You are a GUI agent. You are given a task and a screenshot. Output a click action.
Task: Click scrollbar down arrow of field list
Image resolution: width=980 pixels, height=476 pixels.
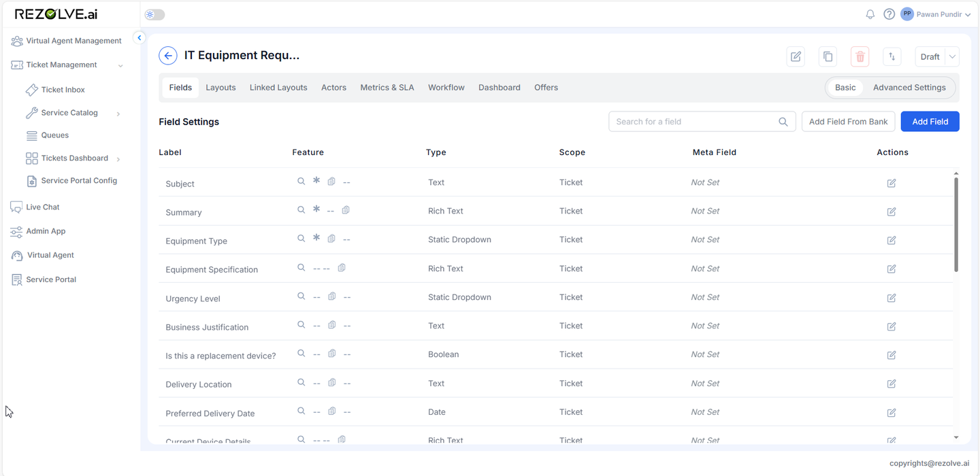(x=955, y=437)
